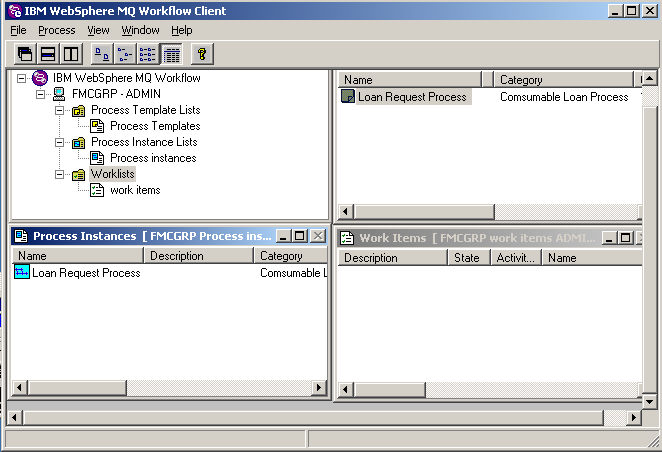This screenshot has height=452, width=662.
Task: Click the Work Items window title icon
Action: tap(347, 238)
